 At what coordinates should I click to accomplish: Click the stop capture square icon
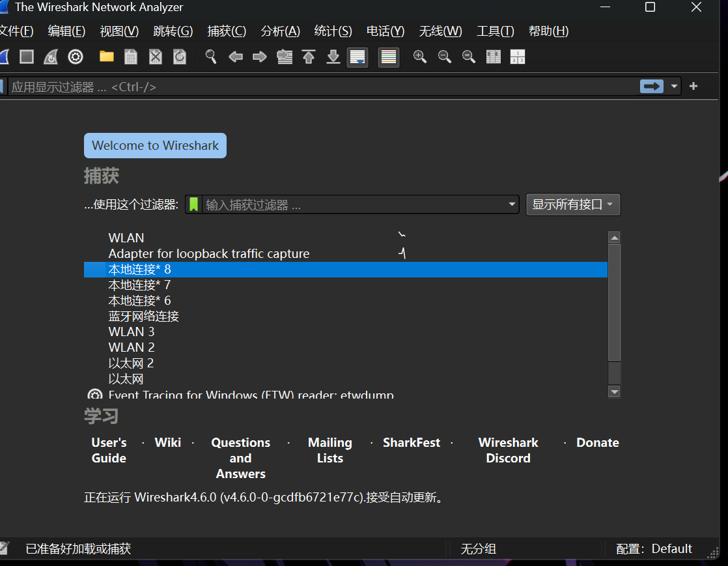[x=27, y=57]
